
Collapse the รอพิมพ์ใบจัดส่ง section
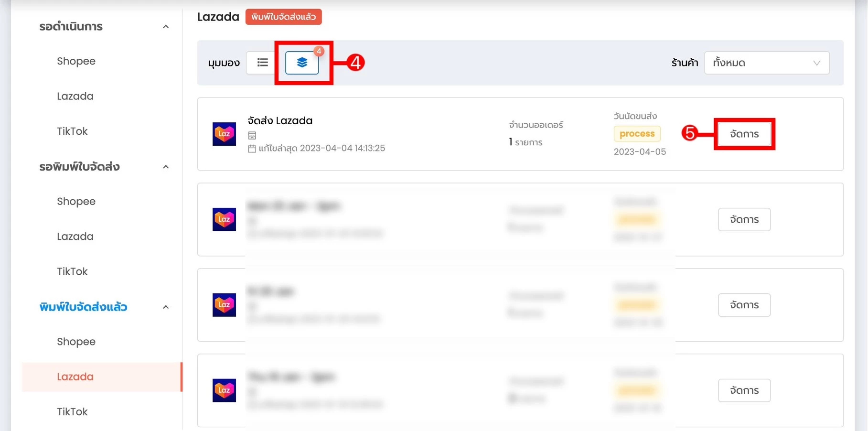click(x=166, y=167)
